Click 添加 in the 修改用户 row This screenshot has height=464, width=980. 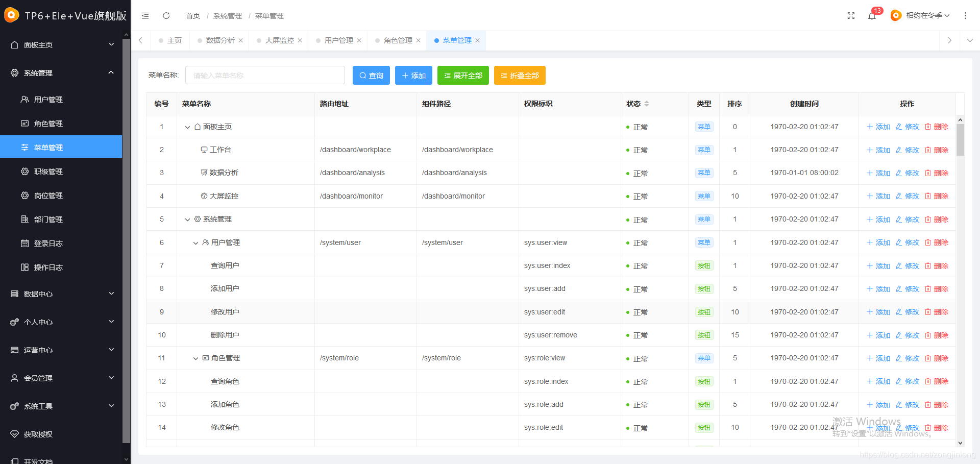[x=878, y=312]
